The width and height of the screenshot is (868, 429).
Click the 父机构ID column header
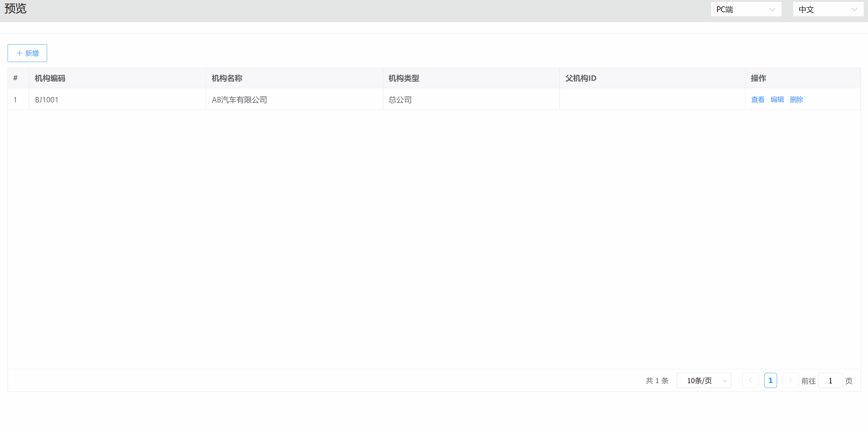[x=581, y=78]
